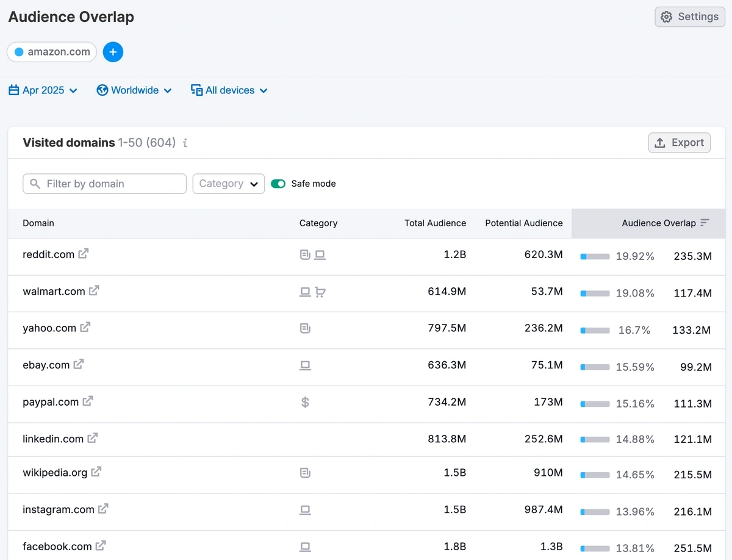
Task: Open the All devices dropdown
Action: pos(229,90)
